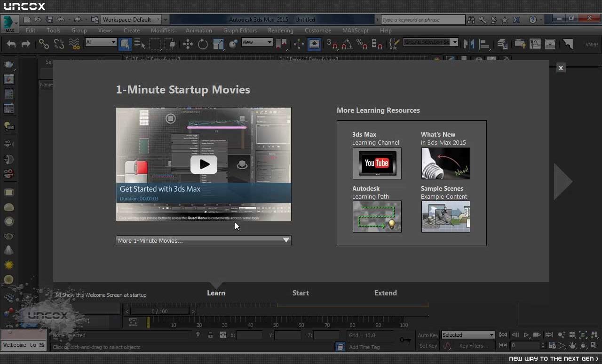Expand the Redo history dropdown arrow
This screenshot has width=602, height=364.
click(86, 20)
